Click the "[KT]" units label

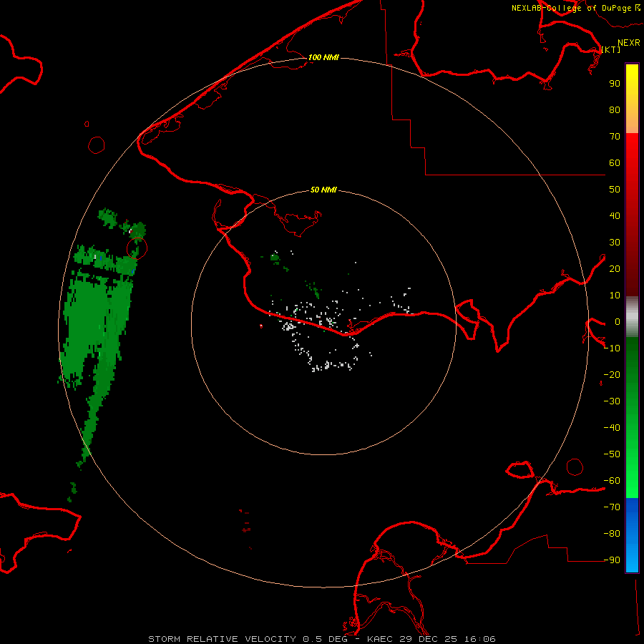(611, 49)
